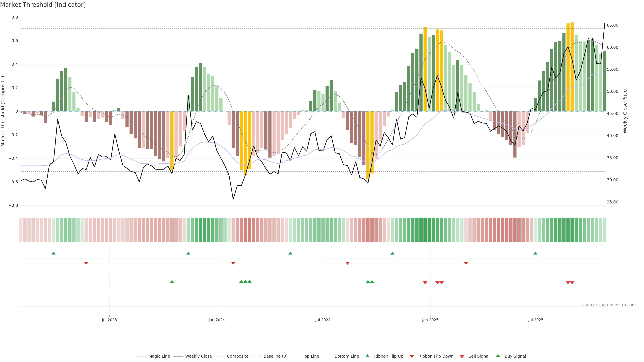Toggle the Magic Line legend entry
Screen dimensions: 644x362
tap(159, 356)
